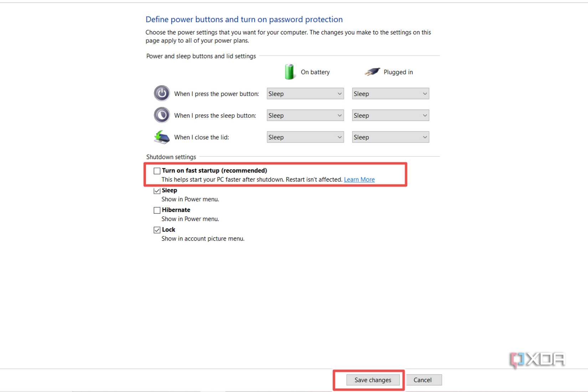Click the 'Shutdown settings' section heading
This screenshot has height=392, width=588.
pyautogui.click(x=171, y=157)
